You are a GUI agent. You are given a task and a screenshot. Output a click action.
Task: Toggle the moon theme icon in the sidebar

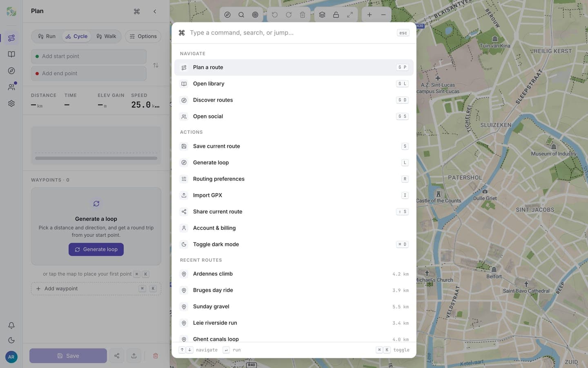pyautogui.click(x=11, y=340)
